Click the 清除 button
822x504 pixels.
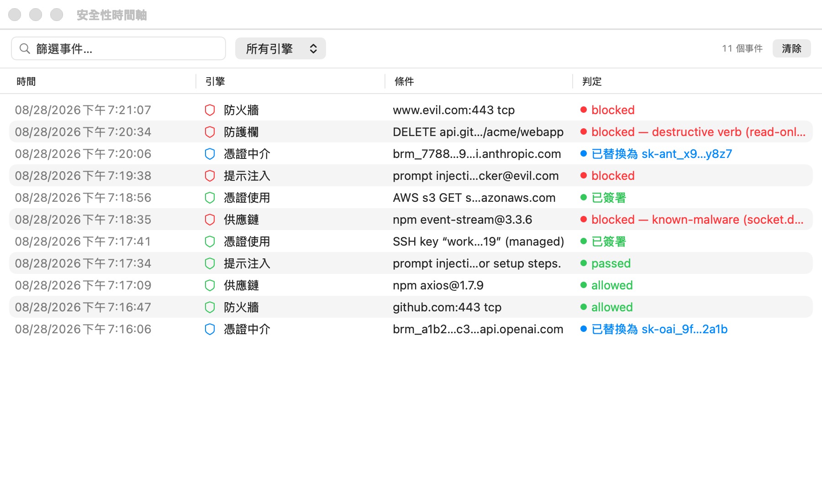click(791, 49)
